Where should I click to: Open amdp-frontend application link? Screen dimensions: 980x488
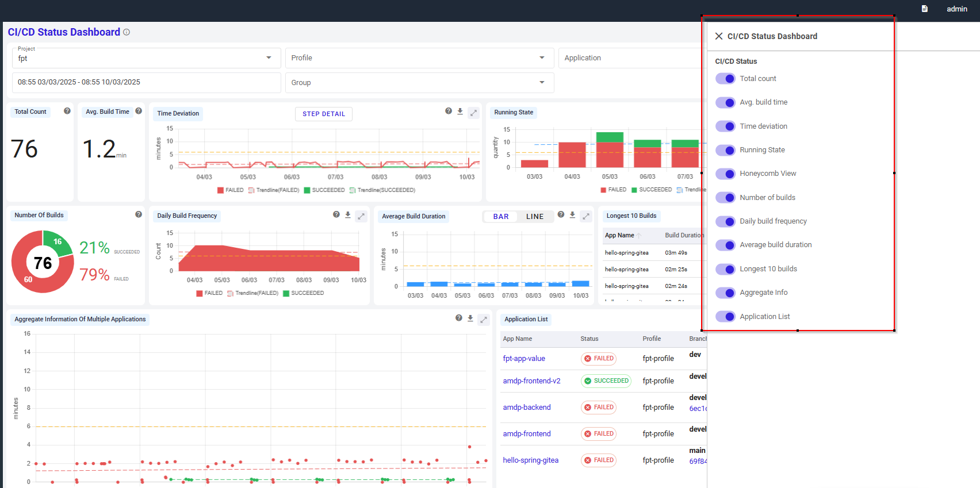point(527,434)
